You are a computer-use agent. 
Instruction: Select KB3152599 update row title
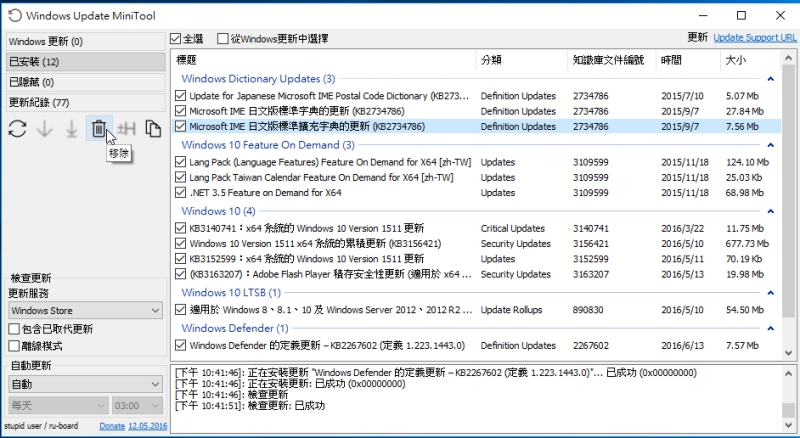pos(306,259)
